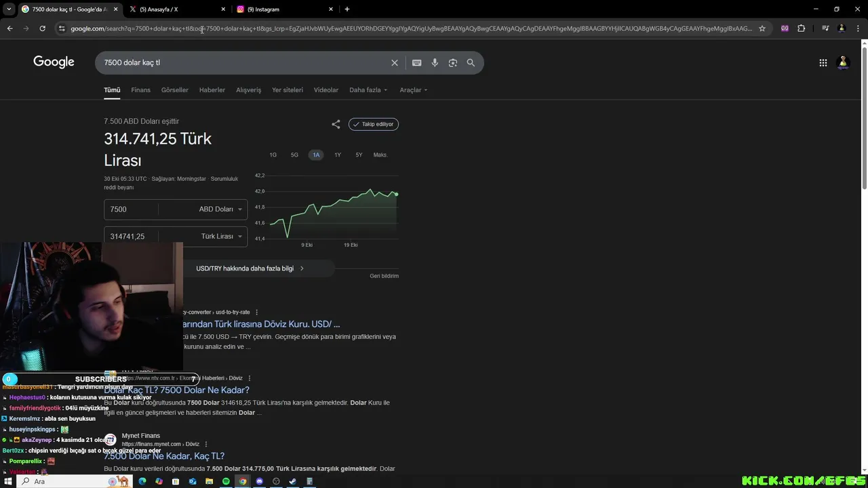Open Steam from taskbar
This screenshot has width=868, height=488.
click(x=292, y=481)
